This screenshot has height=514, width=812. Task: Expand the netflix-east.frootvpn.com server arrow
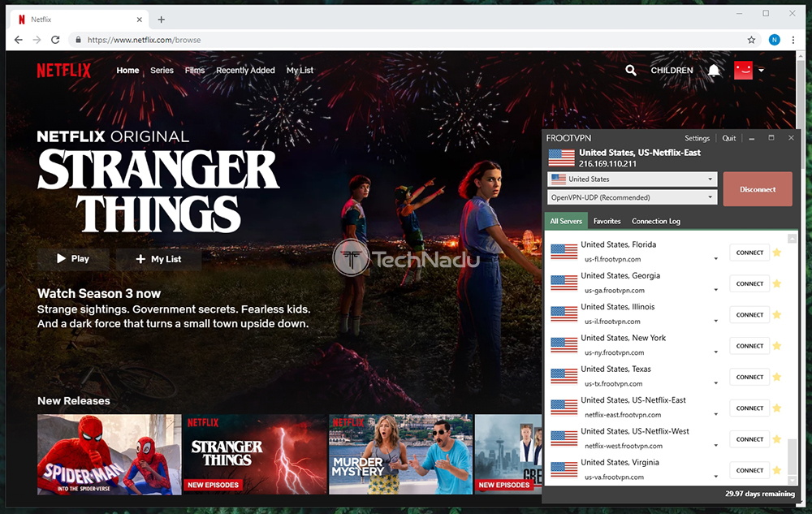coord(715,414)
